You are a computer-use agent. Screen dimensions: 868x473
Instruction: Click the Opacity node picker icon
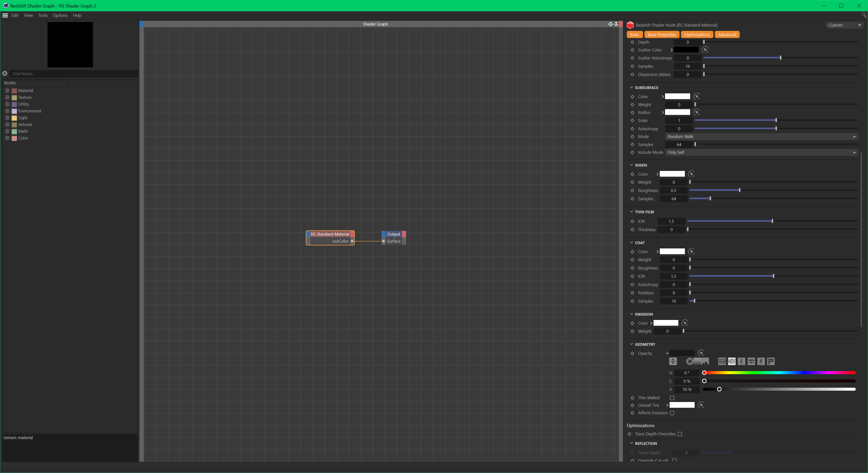(x=701, y=353)
